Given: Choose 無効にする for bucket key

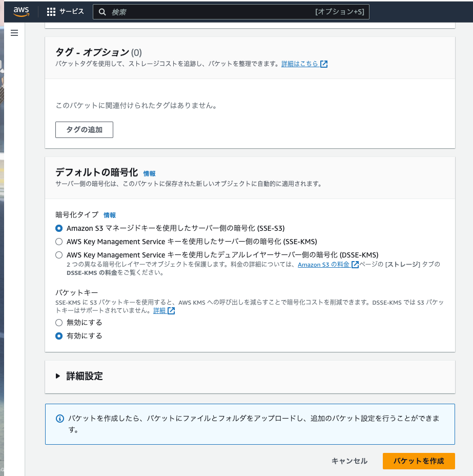Looking at the screenshot, I should [59, 323].
